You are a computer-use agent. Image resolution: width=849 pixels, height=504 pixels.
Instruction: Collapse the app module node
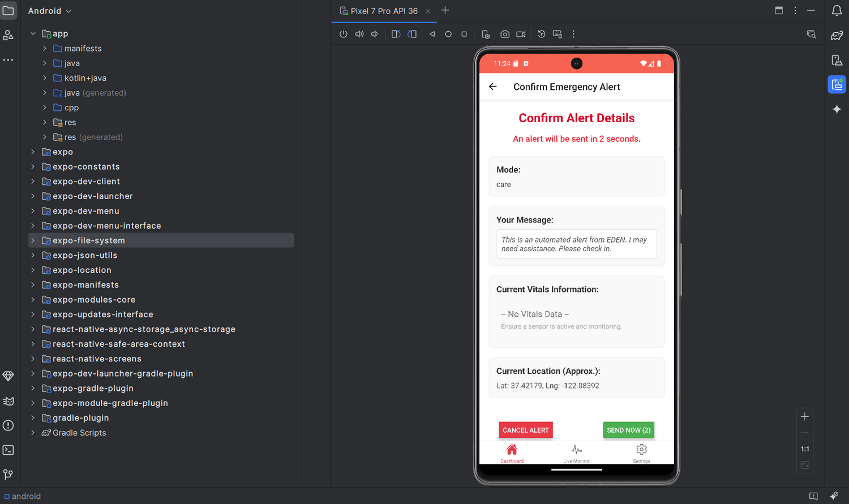[33, 34]
